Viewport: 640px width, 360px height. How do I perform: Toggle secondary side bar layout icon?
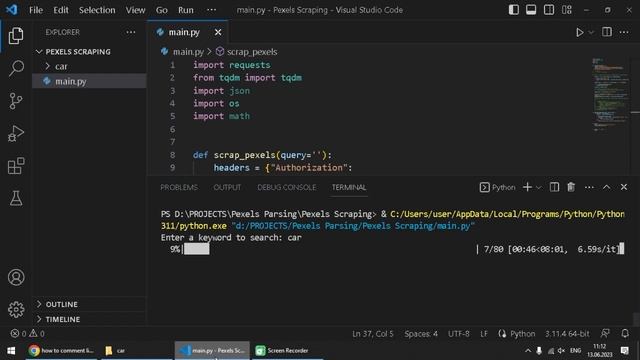coord(549,10)
